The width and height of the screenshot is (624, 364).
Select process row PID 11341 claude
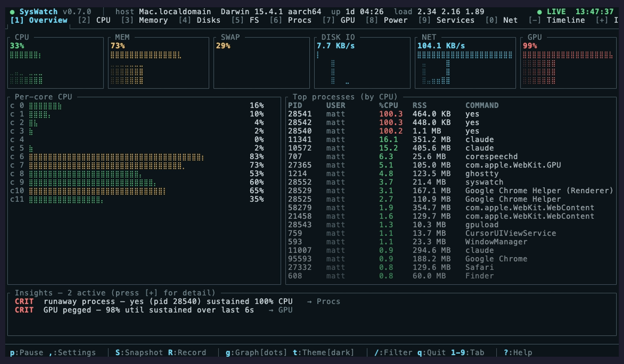(451, 139)
